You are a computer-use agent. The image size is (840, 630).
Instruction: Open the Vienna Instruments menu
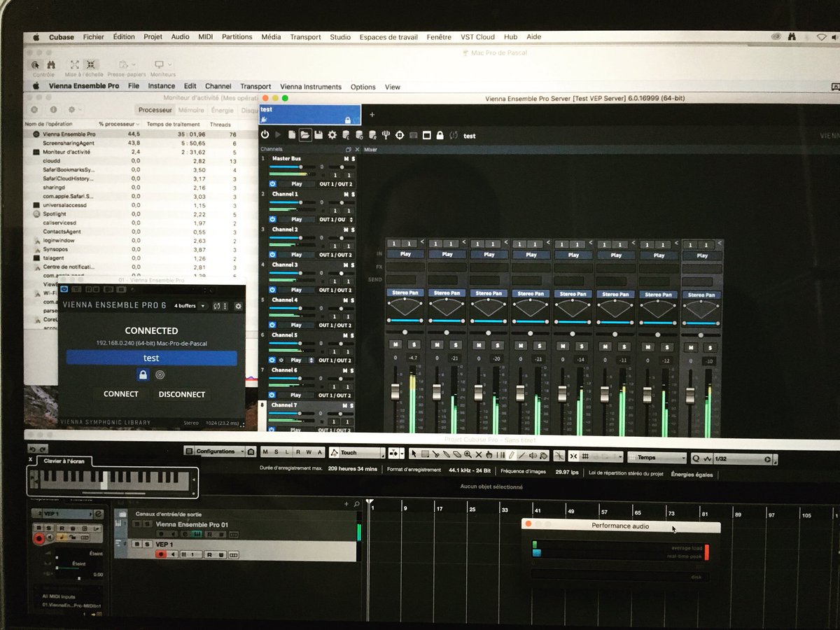click(311, 87)
